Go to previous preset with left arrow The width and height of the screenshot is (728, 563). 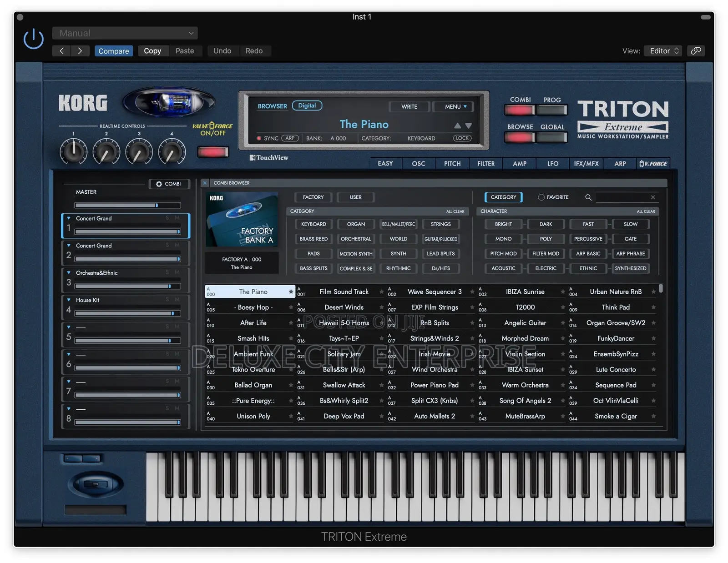point(61,51)
